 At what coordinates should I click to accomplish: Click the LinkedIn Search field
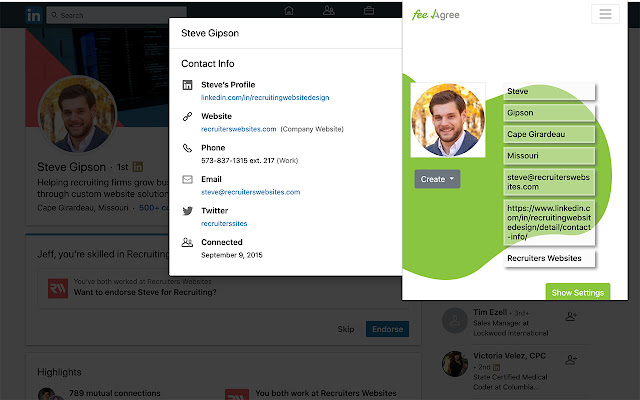point(116,15)
